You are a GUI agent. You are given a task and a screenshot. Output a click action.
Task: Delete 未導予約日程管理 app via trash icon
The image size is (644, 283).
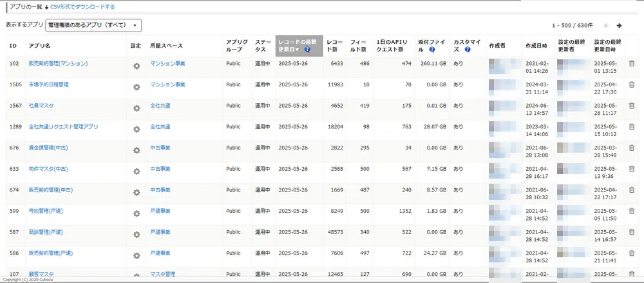pos(631,84)
